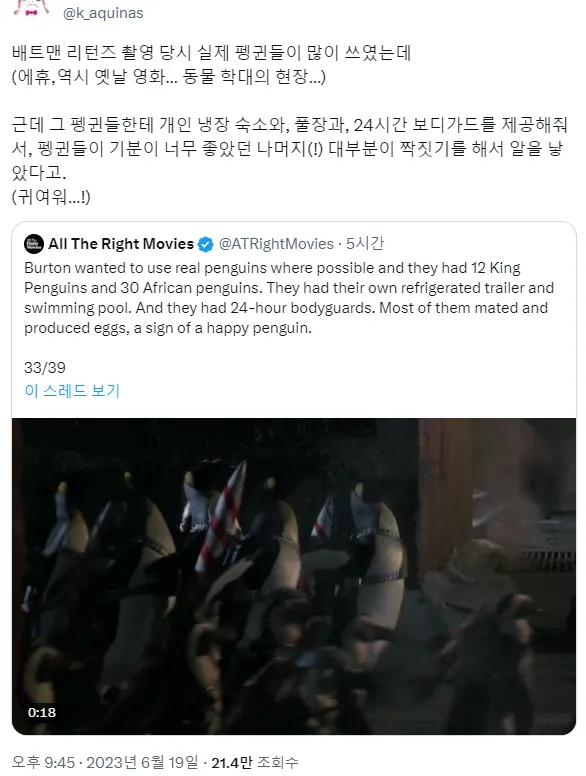Open the @k_aquinas profile handle
This screenshot has width=586, height=776.
click(103, 13)
